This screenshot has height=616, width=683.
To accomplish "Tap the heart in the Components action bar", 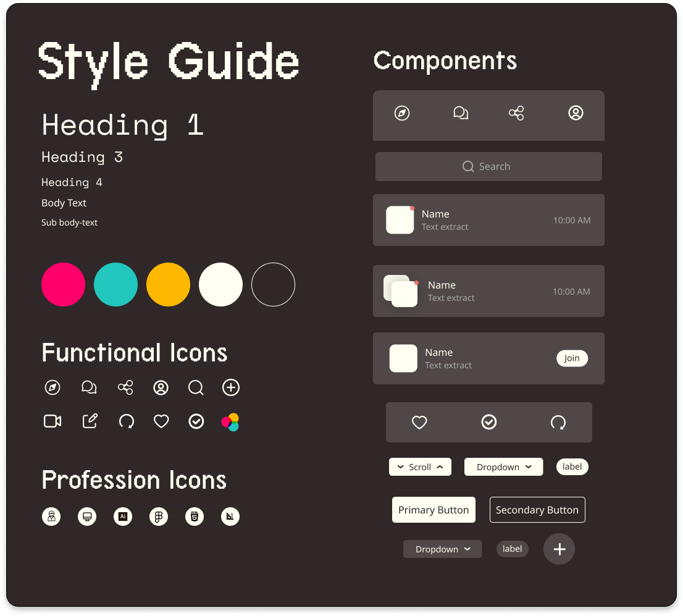I will point(419,423).
